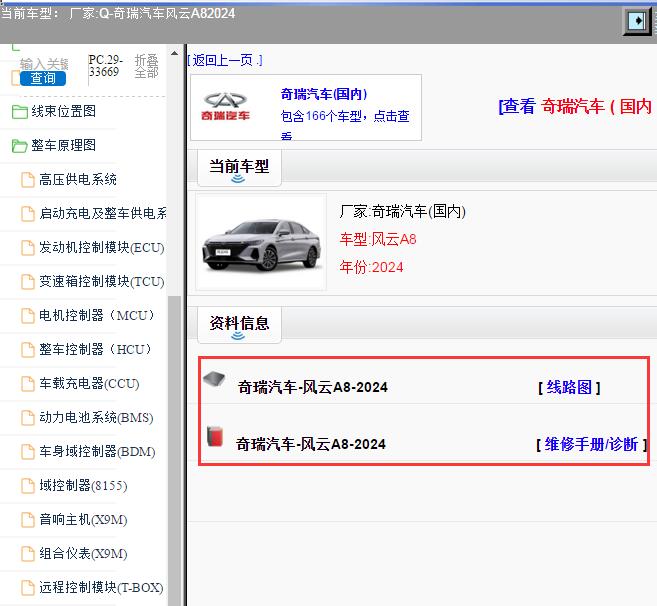The height and width of the screenshot is (606, 657).
Task: Expand the 线束位置图 tree node
Action: [63, 111]
